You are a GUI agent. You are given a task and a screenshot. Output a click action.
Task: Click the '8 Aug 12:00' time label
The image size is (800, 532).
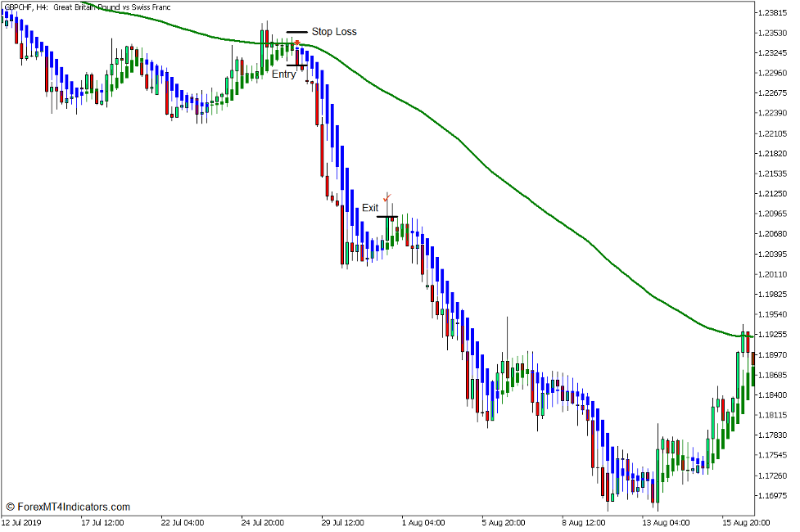coord(584,523)
